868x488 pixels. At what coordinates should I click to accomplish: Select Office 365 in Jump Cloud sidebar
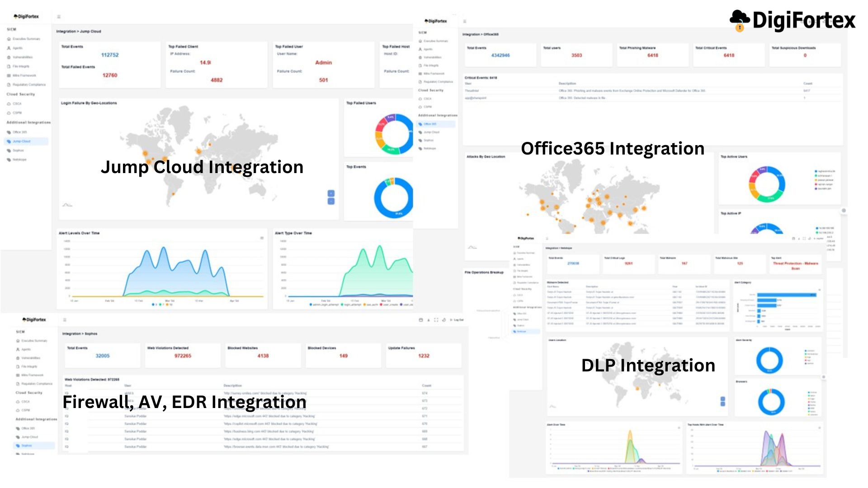point(19,132)
